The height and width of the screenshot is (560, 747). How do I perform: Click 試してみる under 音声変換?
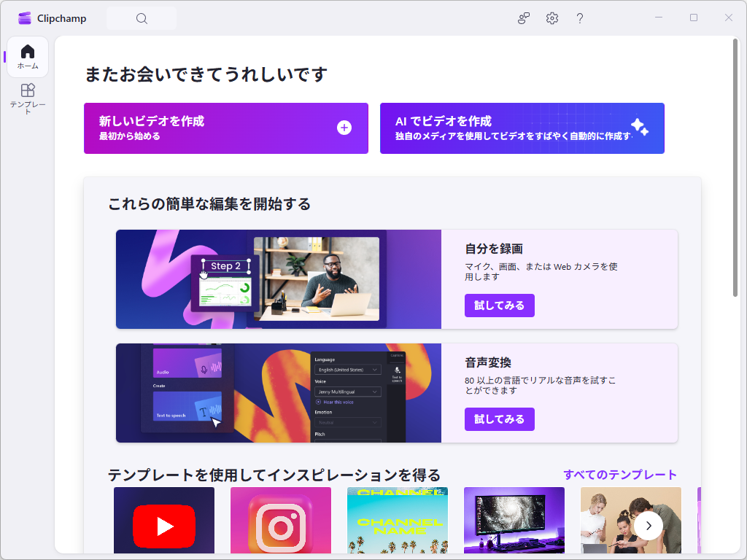click(x=499, y=419)
